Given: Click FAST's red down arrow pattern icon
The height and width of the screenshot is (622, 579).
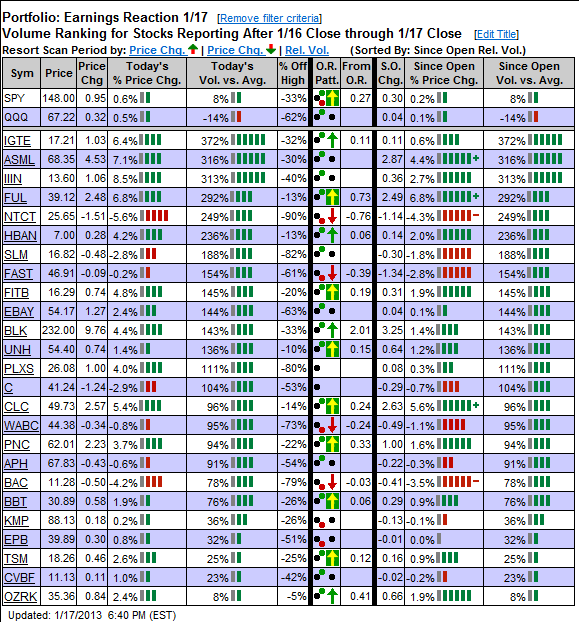Looking at the screenshot, I should click(x=332, y=273).
